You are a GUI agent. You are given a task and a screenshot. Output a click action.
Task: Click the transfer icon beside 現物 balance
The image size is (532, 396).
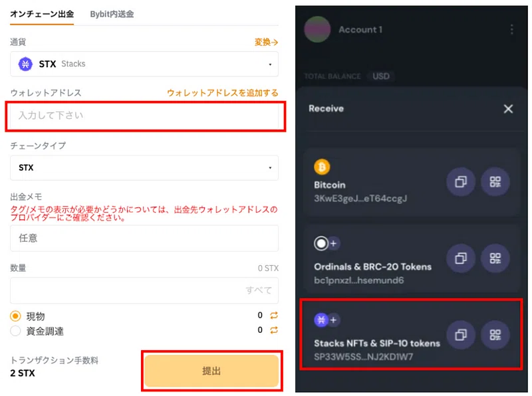point(274,316)
